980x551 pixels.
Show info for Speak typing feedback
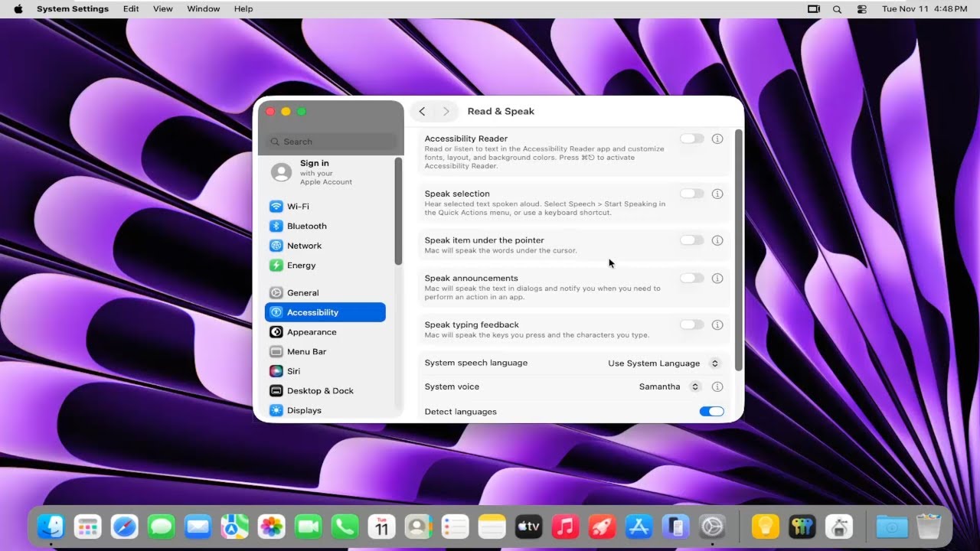(717, 325)
